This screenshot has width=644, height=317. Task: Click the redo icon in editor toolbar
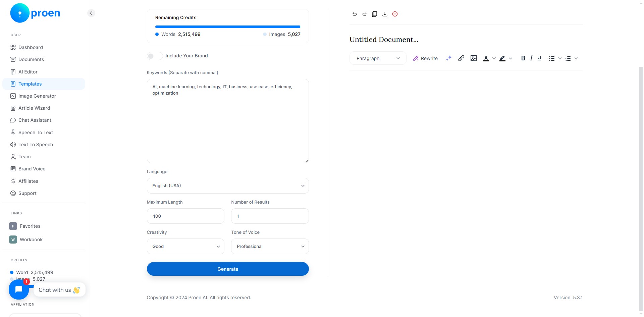coord(365,14)
